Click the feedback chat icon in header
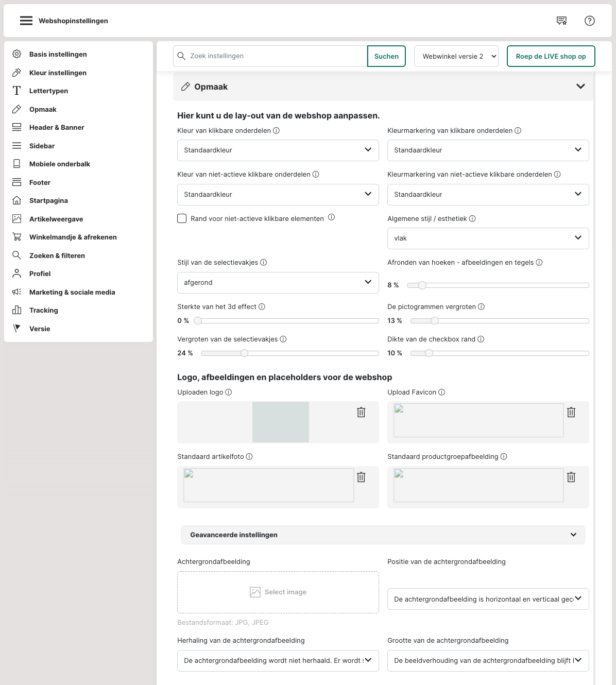This screenshot has height=685, width=616. [561, 21]
